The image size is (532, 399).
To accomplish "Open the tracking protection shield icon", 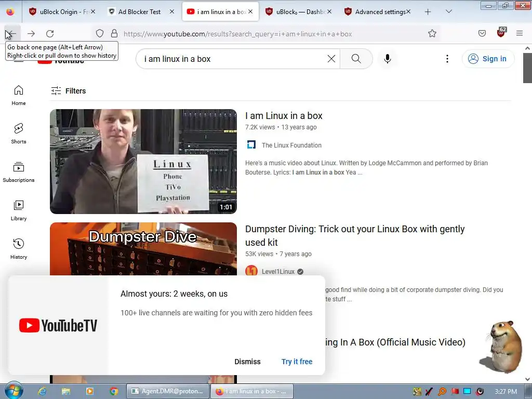I will tap(99, 33).
